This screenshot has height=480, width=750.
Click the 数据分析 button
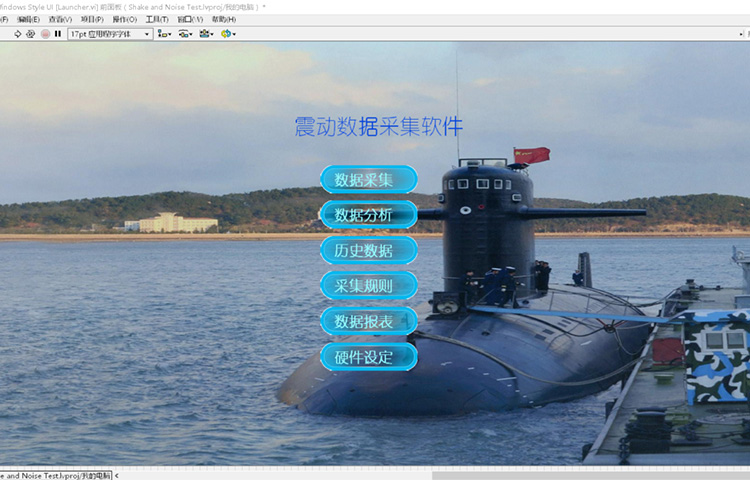[368, 215]
